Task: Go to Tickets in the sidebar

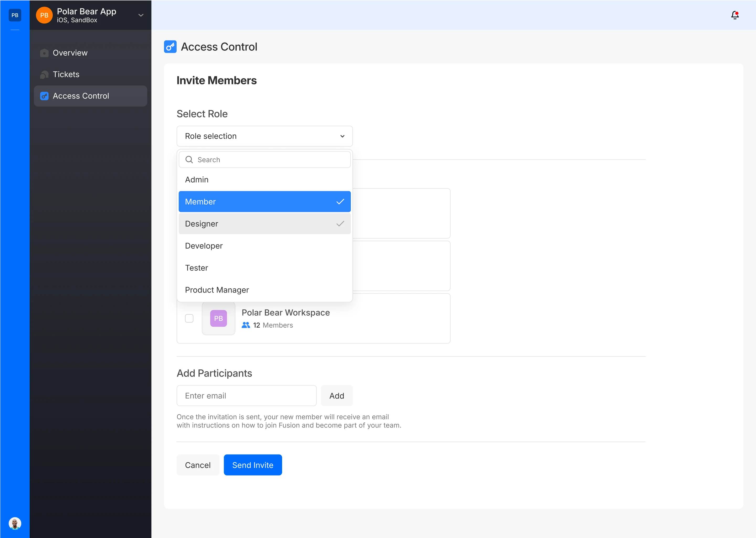Action: point(66,74)
